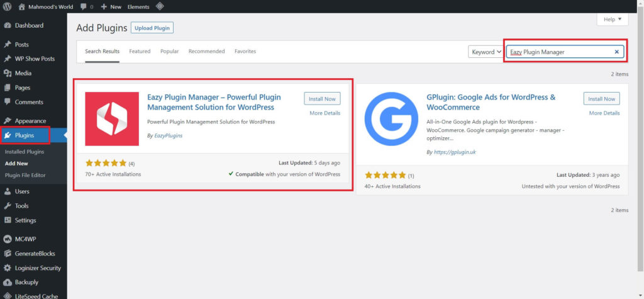644x299 pixels.
Task: Install GPlugin with Install Now
Action: (602, 99)
